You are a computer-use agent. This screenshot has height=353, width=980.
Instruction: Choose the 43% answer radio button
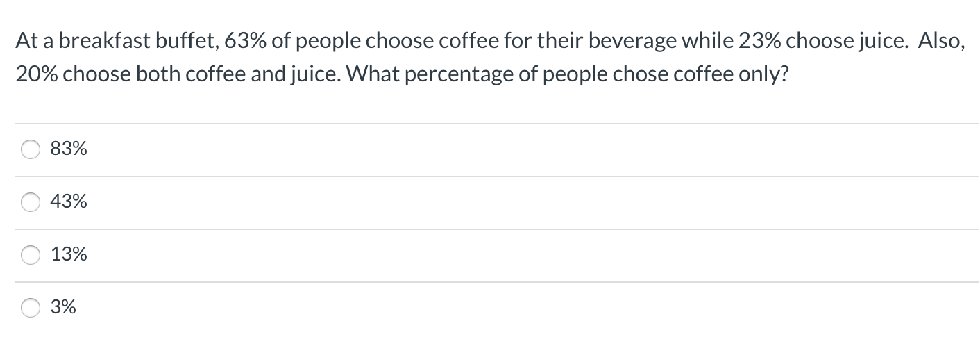pos(31,202)
